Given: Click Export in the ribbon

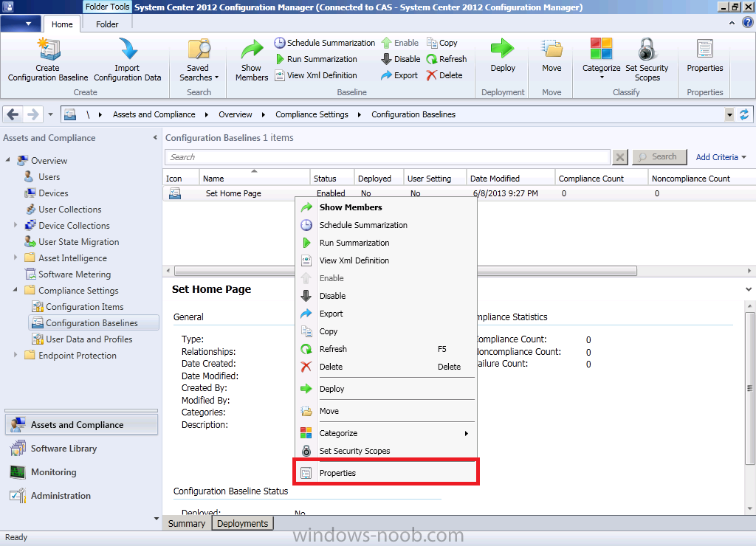Looking at the screenshot, I should point(399,75).
